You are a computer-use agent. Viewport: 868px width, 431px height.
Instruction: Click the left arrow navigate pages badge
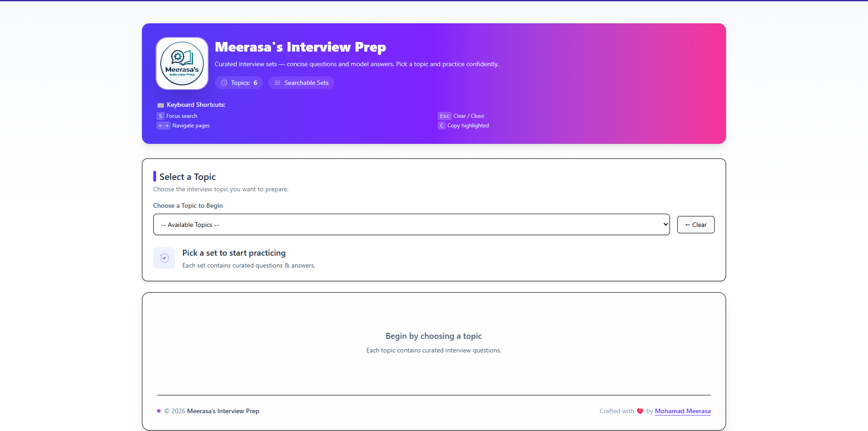click(x=160, y=126)
